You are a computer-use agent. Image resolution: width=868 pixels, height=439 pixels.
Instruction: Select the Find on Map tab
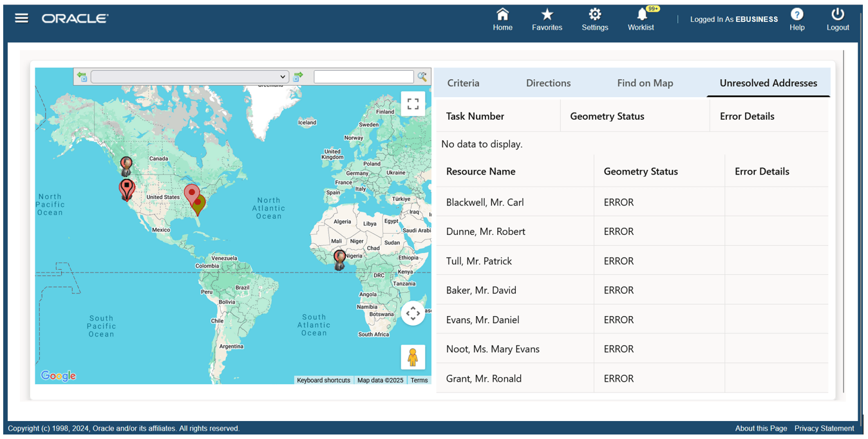coord(645,82)
